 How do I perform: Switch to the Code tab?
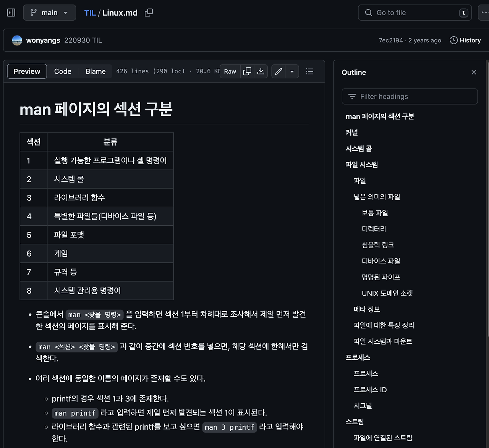click(62, 71)
